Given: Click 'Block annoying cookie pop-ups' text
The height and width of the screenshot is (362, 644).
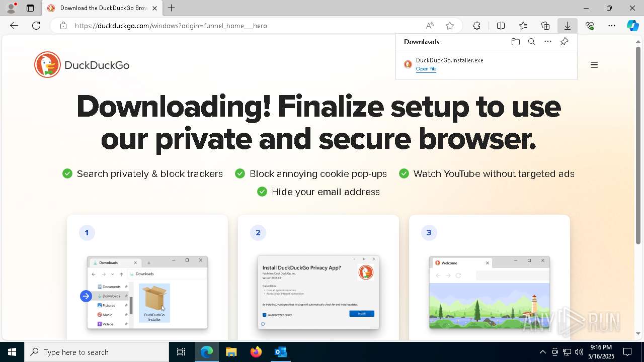Looking at the screenshot, I should (318, 173).
